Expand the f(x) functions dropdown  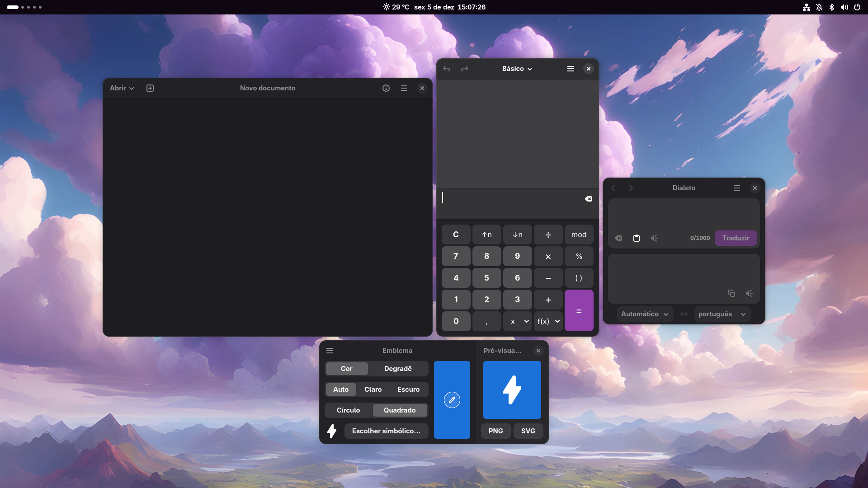(x=548, y=321)
